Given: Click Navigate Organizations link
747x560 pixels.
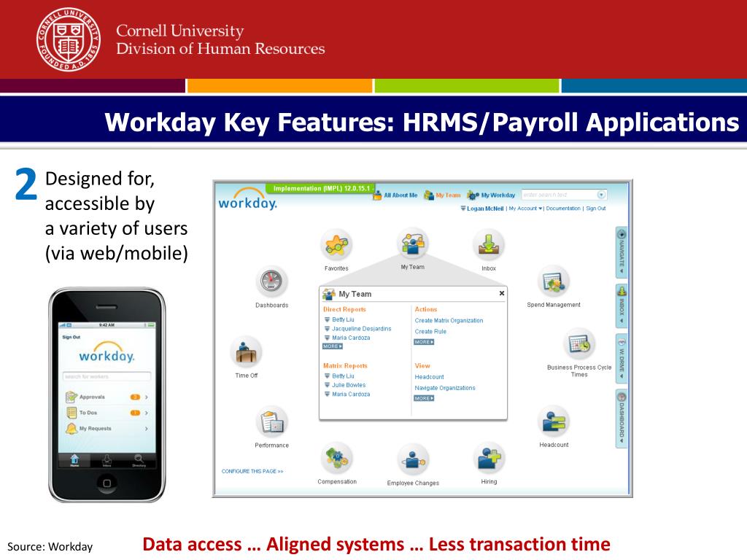Looking at the screenshot, I should coord(445,388).
